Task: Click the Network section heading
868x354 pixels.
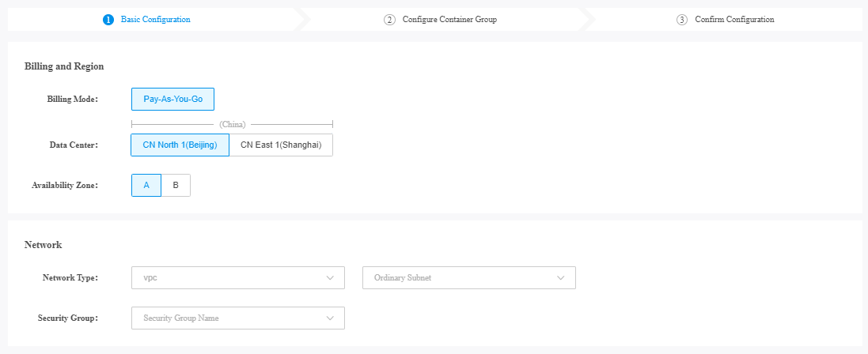Action: [44, 244]
